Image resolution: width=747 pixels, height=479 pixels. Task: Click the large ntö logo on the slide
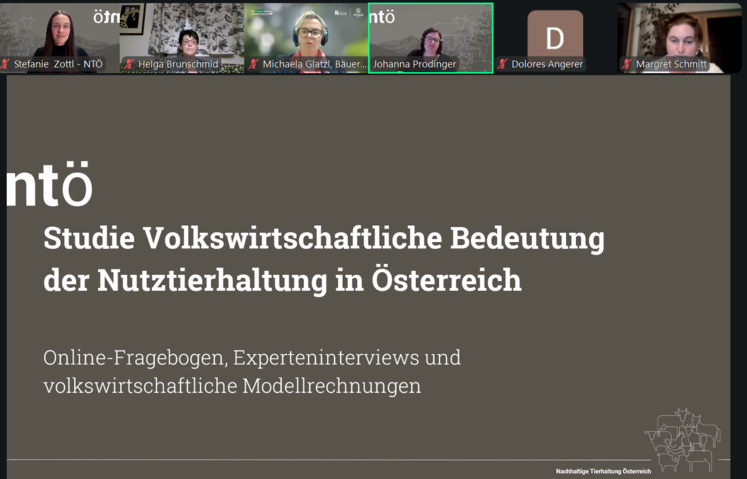(49, 184)
